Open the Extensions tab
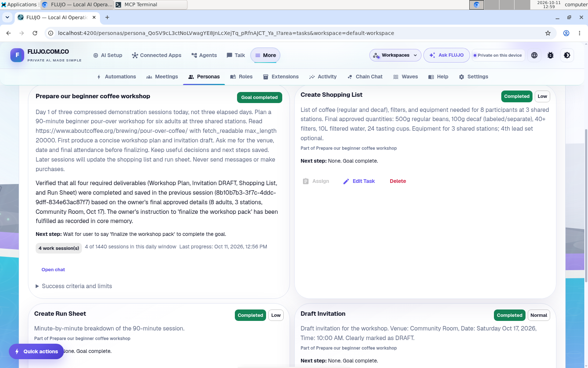This screenshot has width=588, height=368. click(281, 77)
